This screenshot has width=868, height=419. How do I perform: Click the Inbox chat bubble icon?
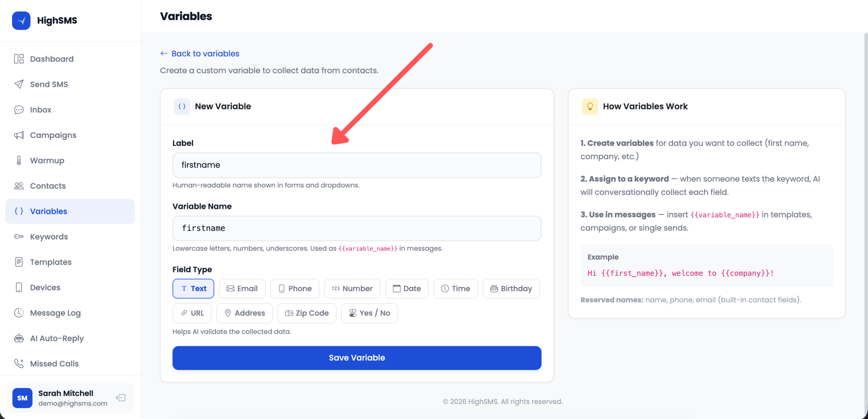point(19,109)
